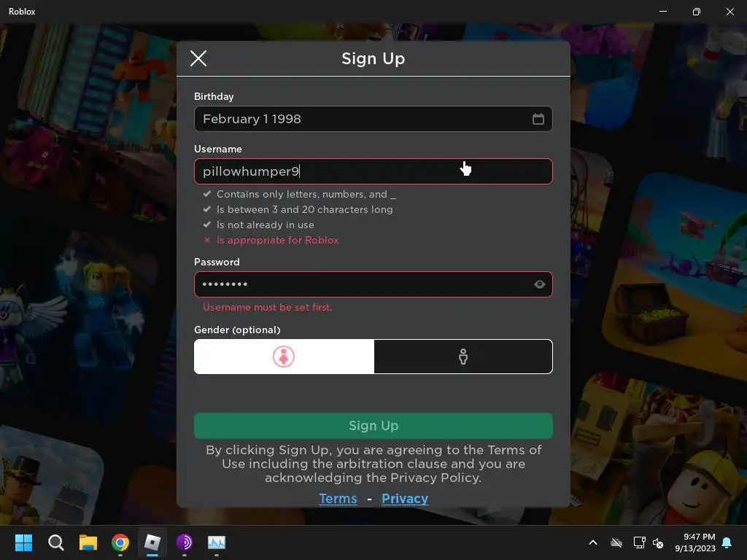Click the Password input field

[x=373, y=284]
